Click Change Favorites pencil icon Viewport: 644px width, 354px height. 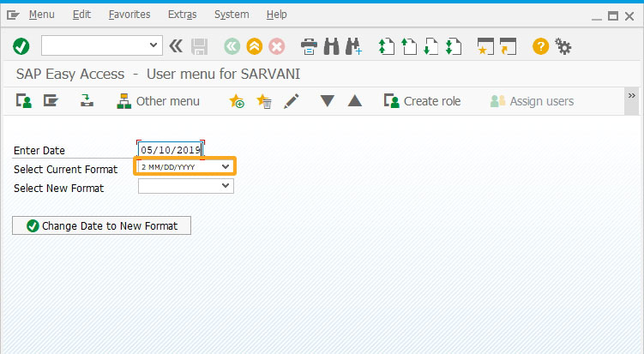[x=292, y=101]
